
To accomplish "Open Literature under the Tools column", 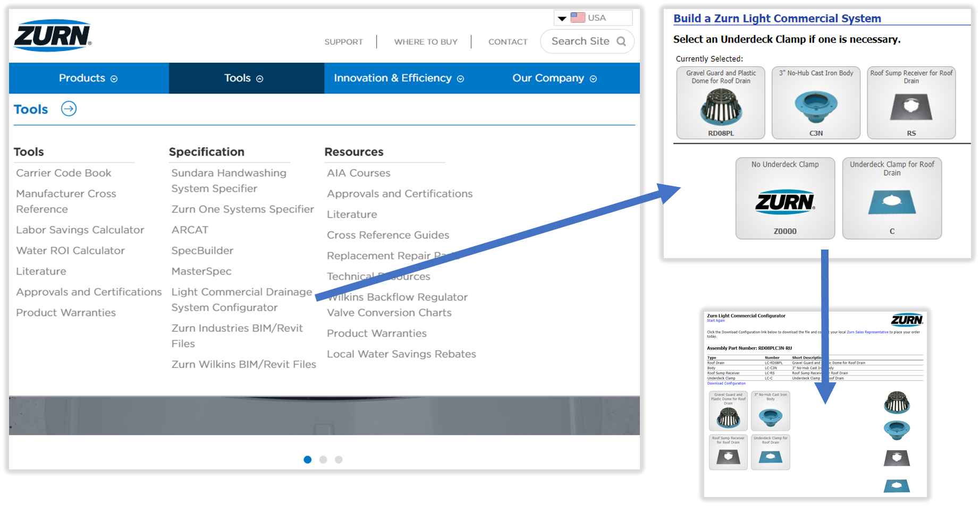I will click(41, 271).
